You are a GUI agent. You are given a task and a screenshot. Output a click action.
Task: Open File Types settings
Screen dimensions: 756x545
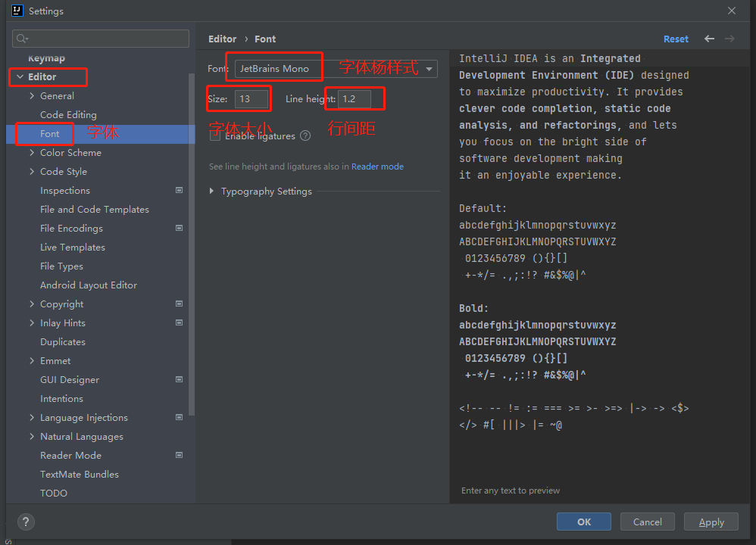(x=61, y=266)
